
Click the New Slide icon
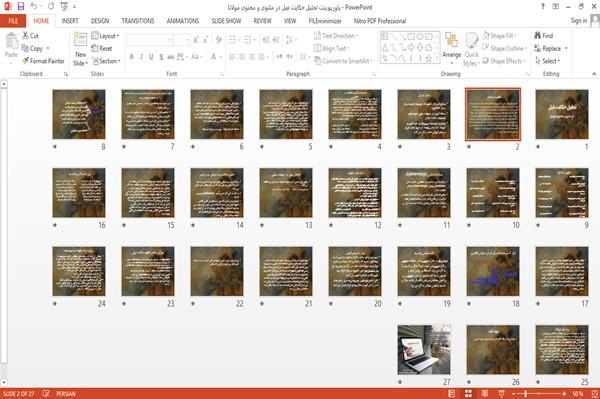click(80, 40)
